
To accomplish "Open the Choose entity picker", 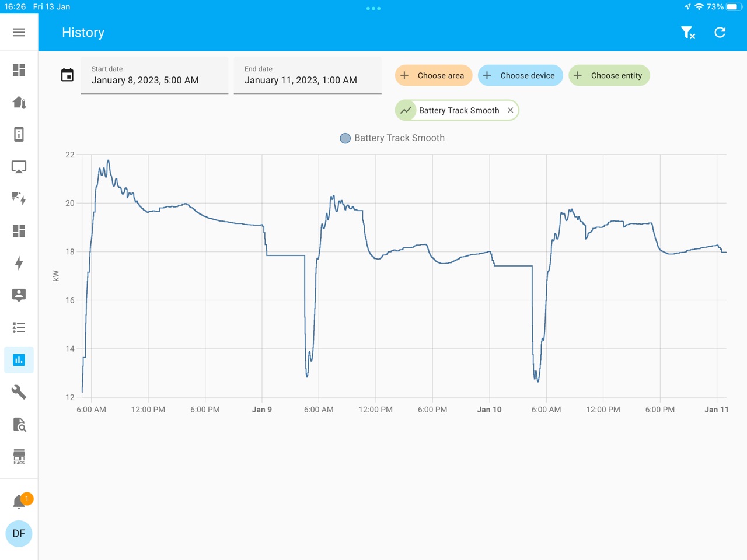I will 609,75.
